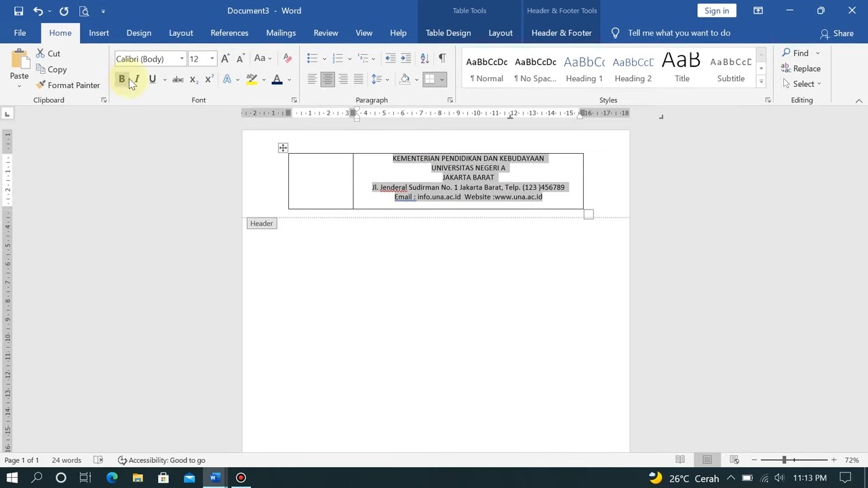Toggle Strikethrough formatting
Image resolution: width=868 pixels, height=488 pixels.
tap(178, 79)
